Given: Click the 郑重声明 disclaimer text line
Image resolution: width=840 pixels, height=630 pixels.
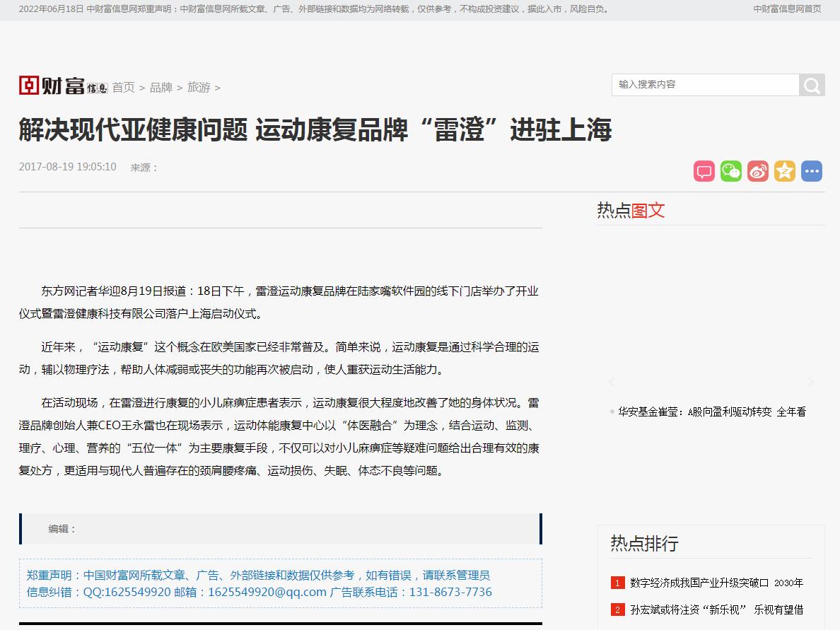Looking at the screenshot, I should coord(258,576).
